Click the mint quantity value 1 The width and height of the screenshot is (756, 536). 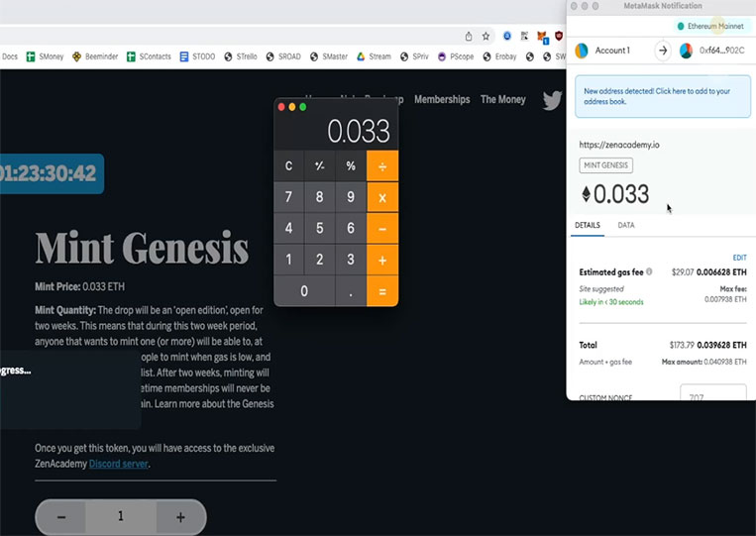click(121, 516)
